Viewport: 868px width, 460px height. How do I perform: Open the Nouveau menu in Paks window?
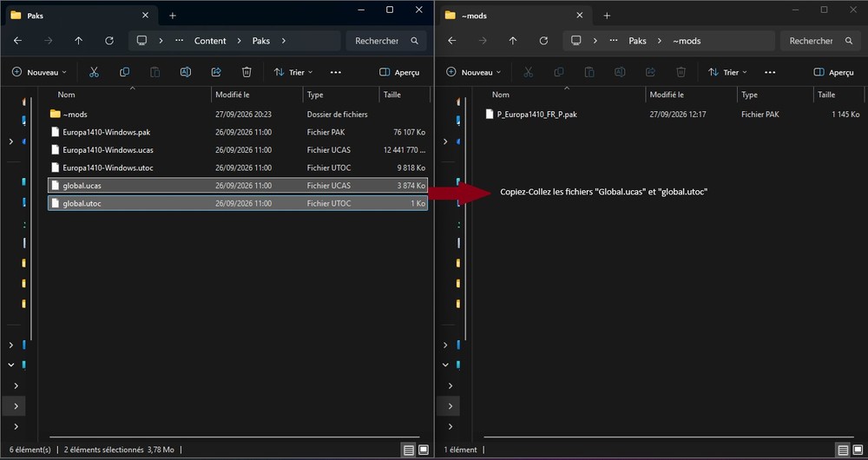[39, 73]
